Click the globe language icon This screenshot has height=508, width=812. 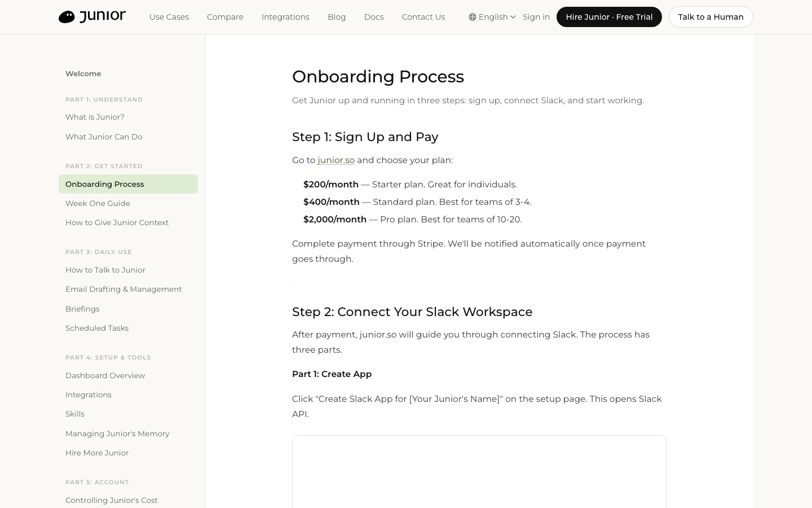473,17
